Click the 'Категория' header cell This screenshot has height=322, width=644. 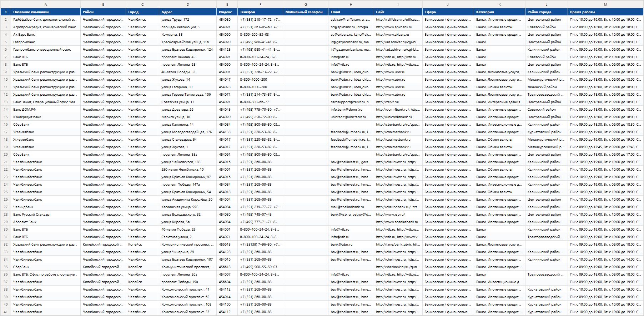pos(500,12)
